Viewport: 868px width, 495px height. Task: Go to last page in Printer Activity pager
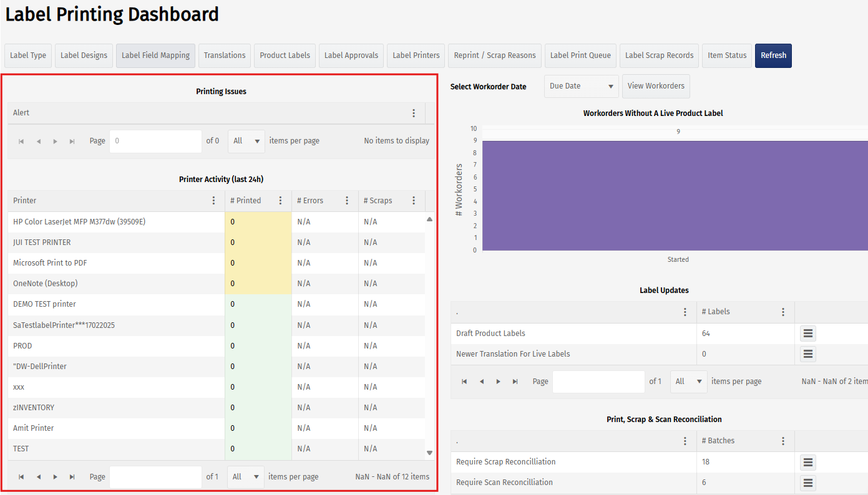pyautogui.click(x=72, y=477)
